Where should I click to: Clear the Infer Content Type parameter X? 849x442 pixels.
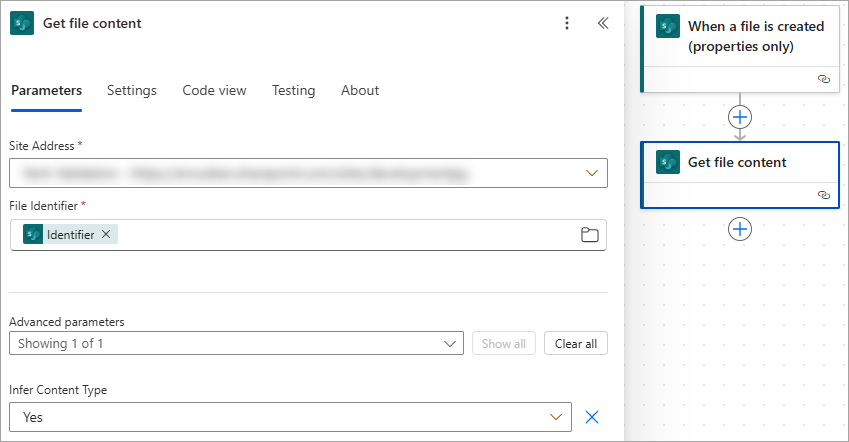[x=592, y=417]
